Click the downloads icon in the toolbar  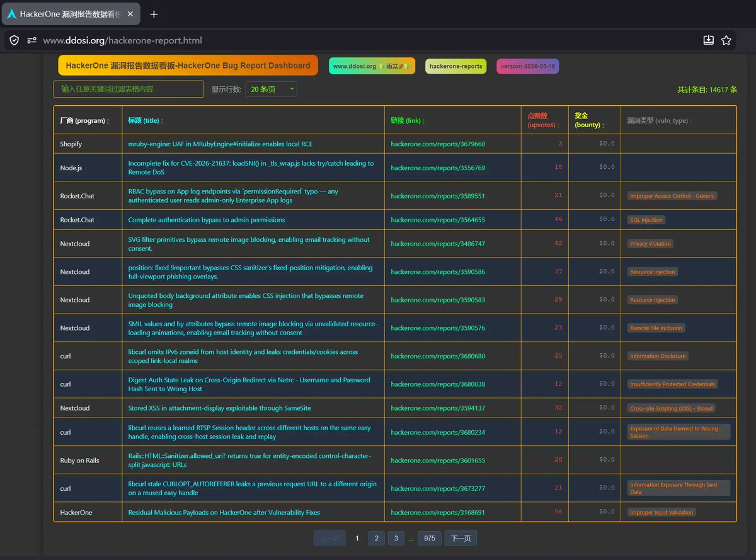coord(709,40)
